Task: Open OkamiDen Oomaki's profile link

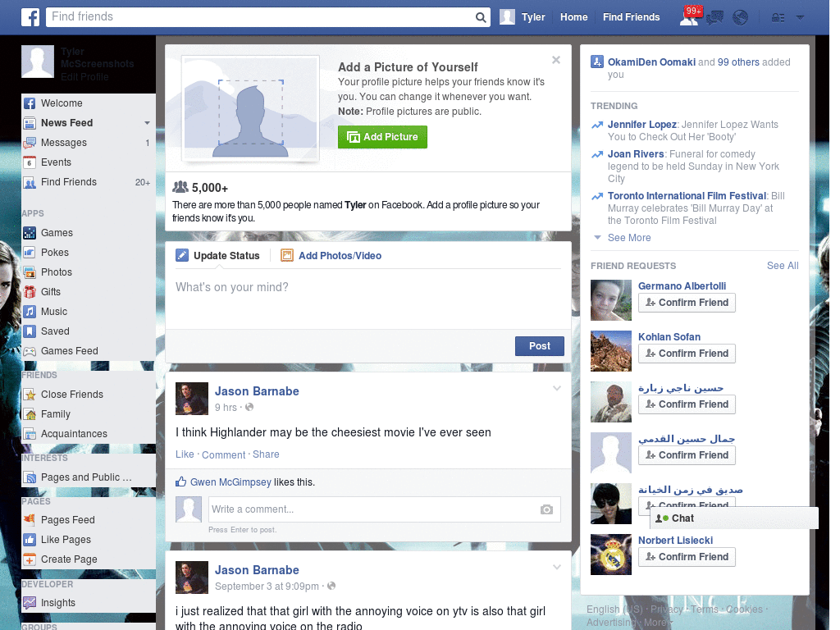Action: coord(651,62)
